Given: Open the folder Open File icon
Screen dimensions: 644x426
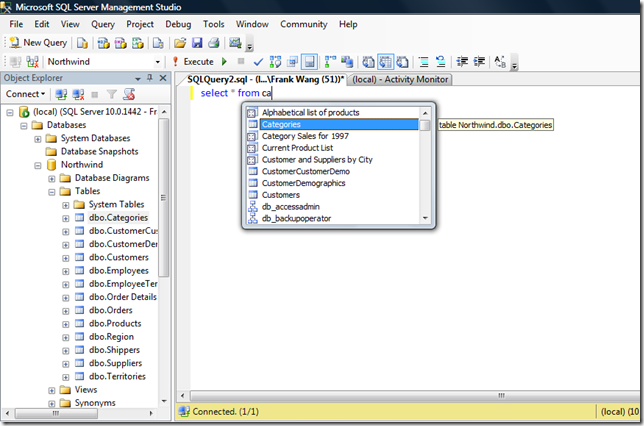Looking at the screenshot, I should (x=180, y=43).
